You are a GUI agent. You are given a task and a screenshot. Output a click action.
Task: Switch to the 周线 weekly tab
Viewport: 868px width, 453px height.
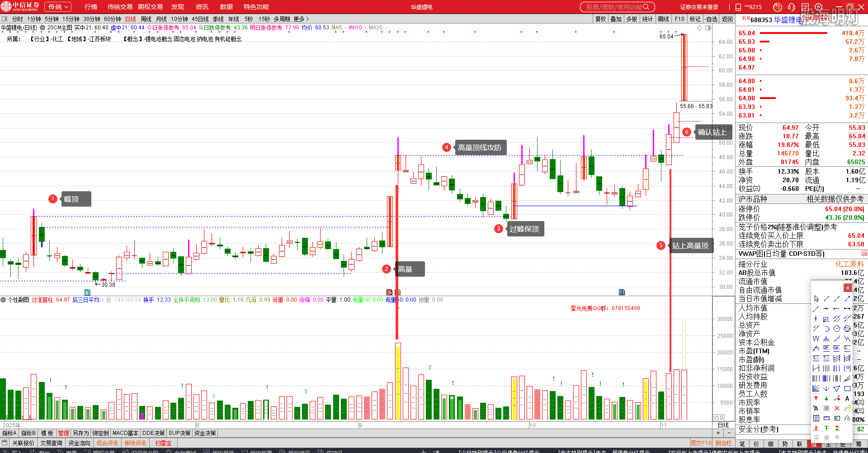[x=146, y=19]
